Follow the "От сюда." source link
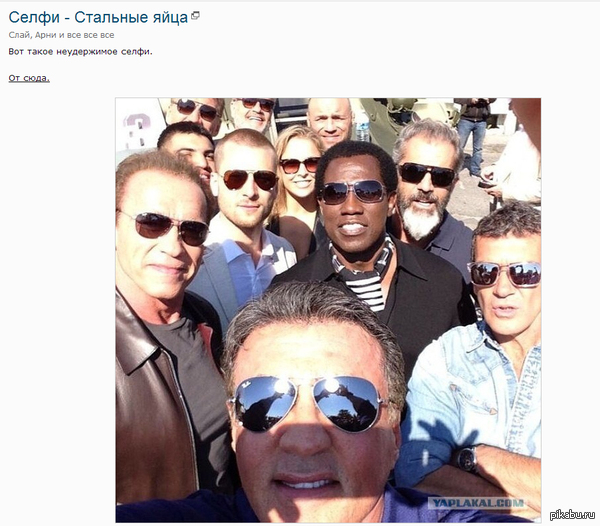 pos(29,78)
